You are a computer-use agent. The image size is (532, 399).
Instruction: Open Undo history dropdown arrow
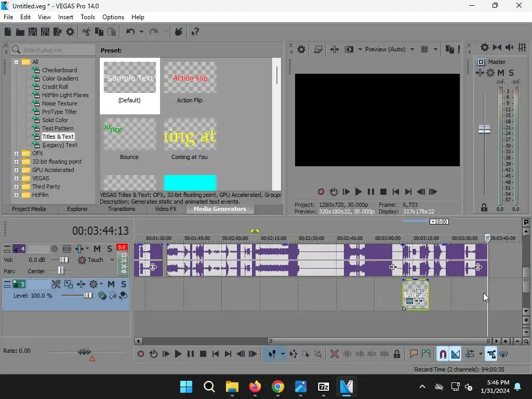click(x=141, y=32)
